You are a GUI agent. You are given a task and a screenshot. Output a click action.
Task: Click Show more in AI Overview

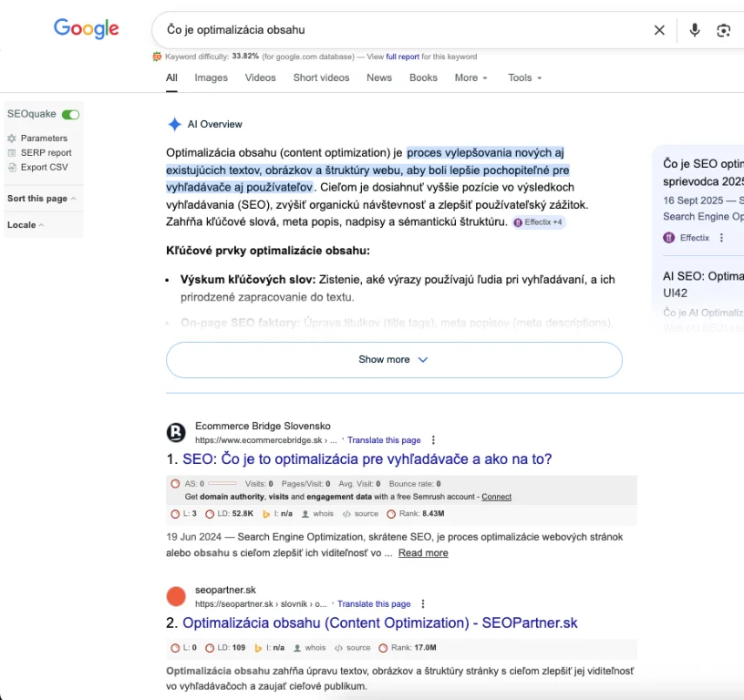(394, 359)
